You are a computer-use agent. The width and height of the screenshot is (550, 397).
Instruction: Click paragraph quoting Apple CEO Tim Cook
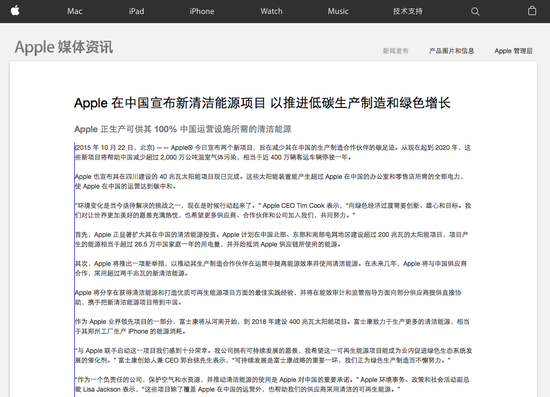tap(273, 210)
